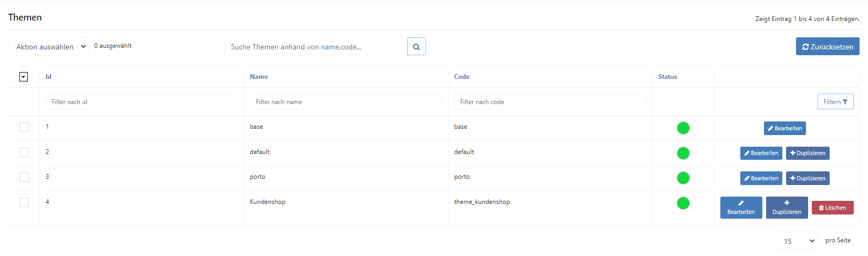Duplicate the porto theme
Image resolution: width=868 pixels, height=256 pixels.
[x=808, y=178]
